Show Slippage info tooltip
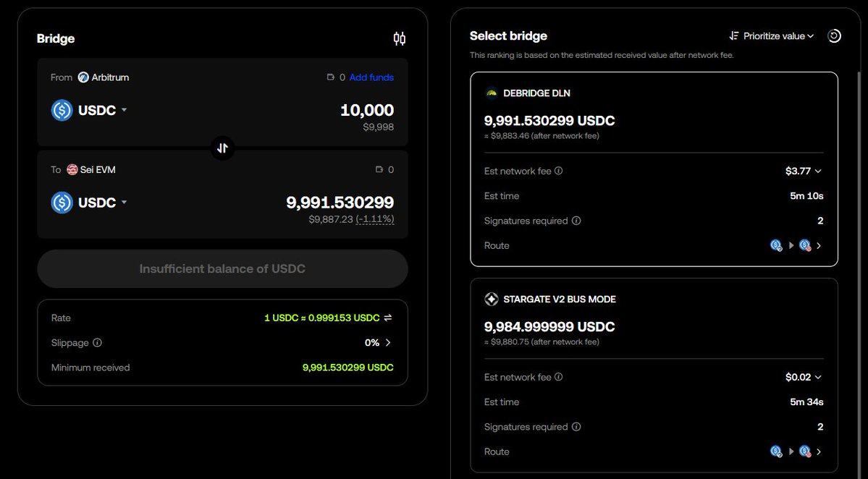Viewport: 868px width, 479px height. point(98,343)
